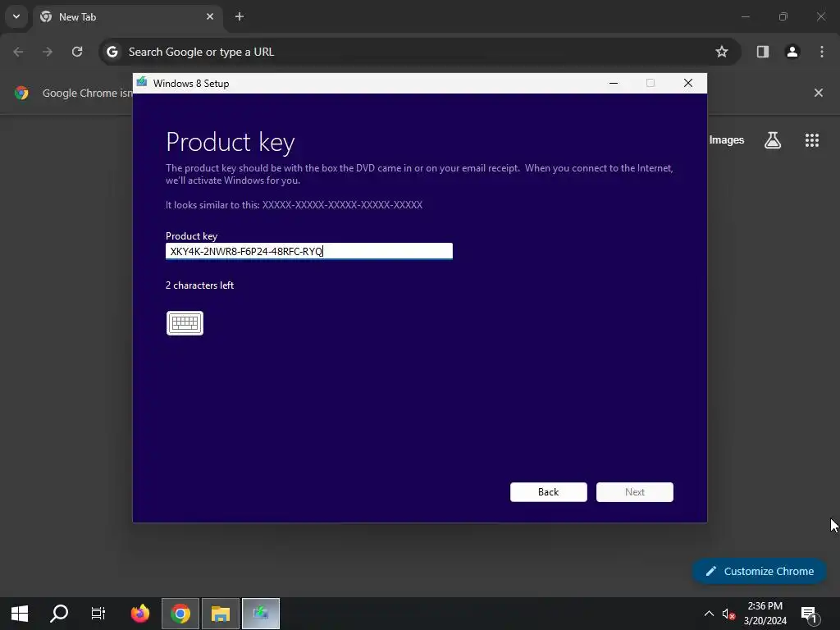Click "2 characters left" text

pos(199,285)
